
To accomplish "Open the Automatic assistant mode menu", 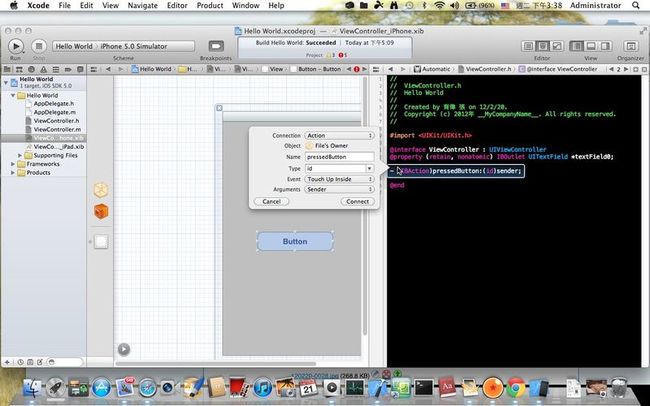I will [x=432, y=69].
